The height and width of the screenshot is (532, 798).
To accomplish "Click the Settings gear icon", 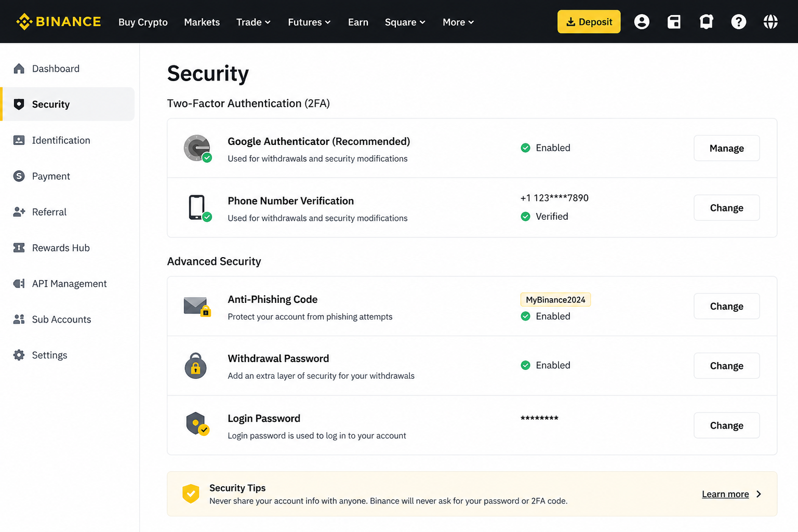I will pyautogui.click(x=19, y=355).
